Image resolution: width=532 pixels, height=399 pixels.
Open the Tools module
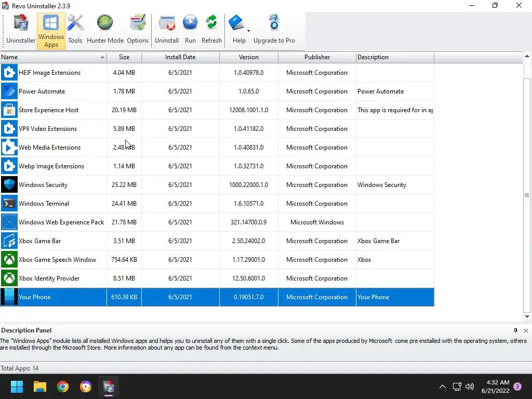75,31
